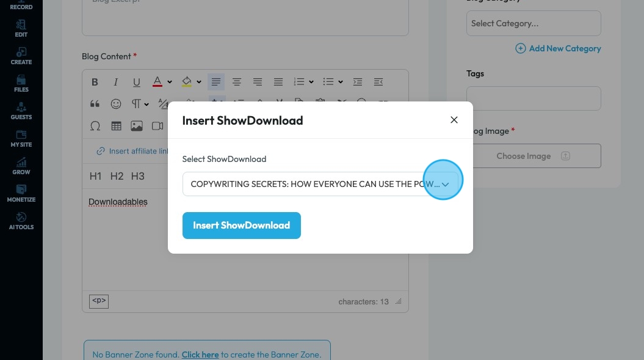Center align the blog text

pos(237,82)
